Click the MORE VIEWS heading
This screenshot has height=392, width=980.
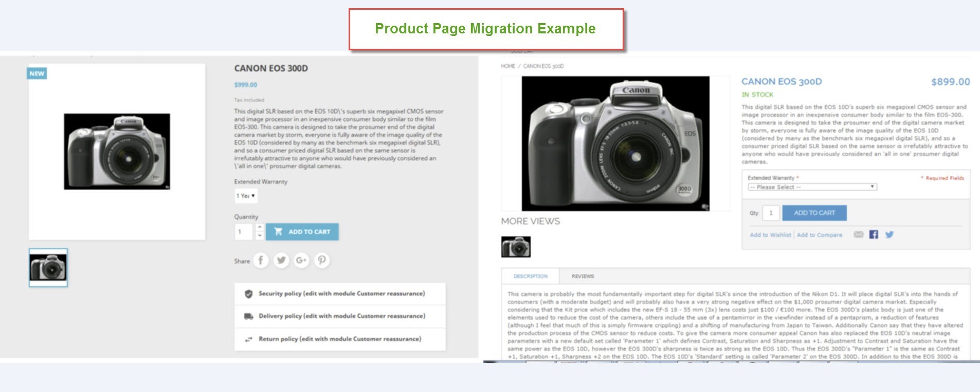[x=531, y=221]
